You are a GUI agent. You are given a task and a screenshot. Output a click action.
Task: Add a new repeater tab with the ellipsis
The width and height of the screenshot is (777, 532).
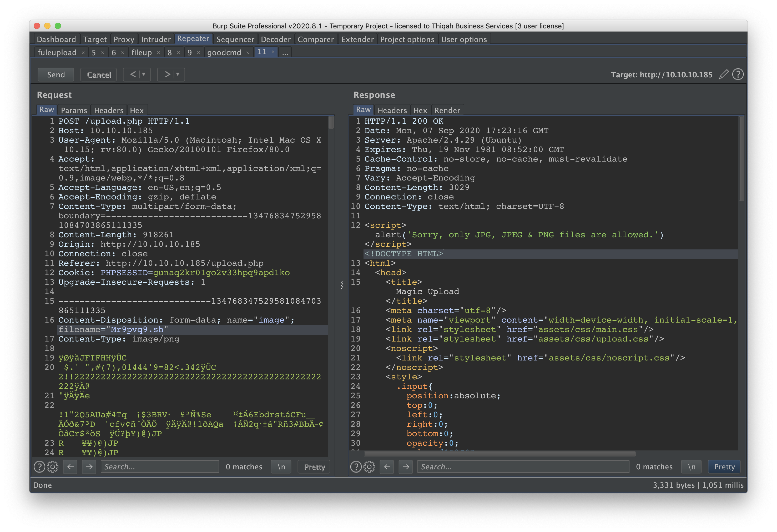285,53
